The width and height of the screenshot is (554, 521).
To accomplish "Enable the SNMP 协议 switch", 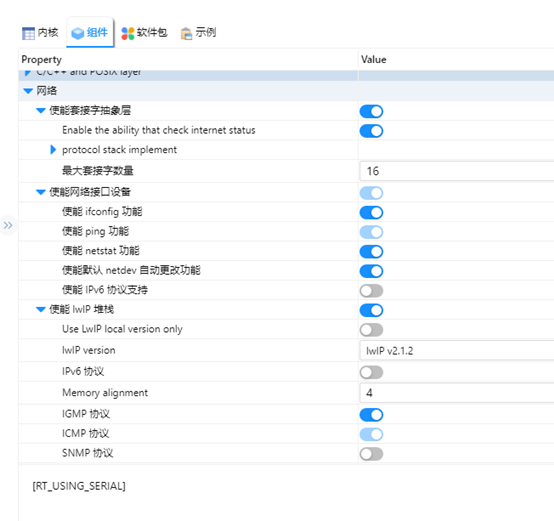I will pos(371,454).
